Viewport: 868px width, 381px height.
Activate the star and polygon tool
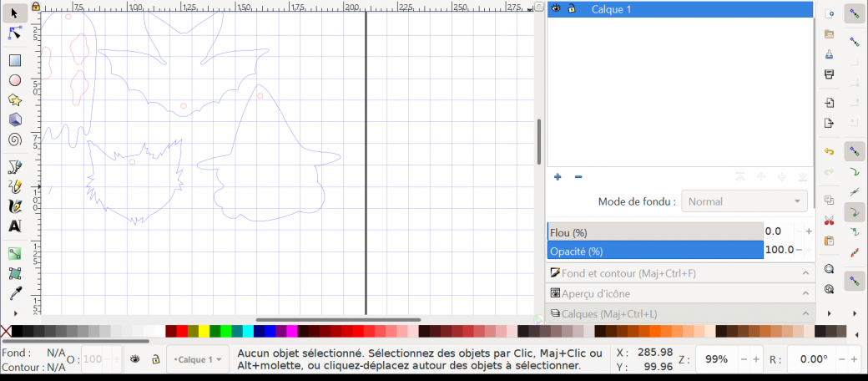coord(14,100)
